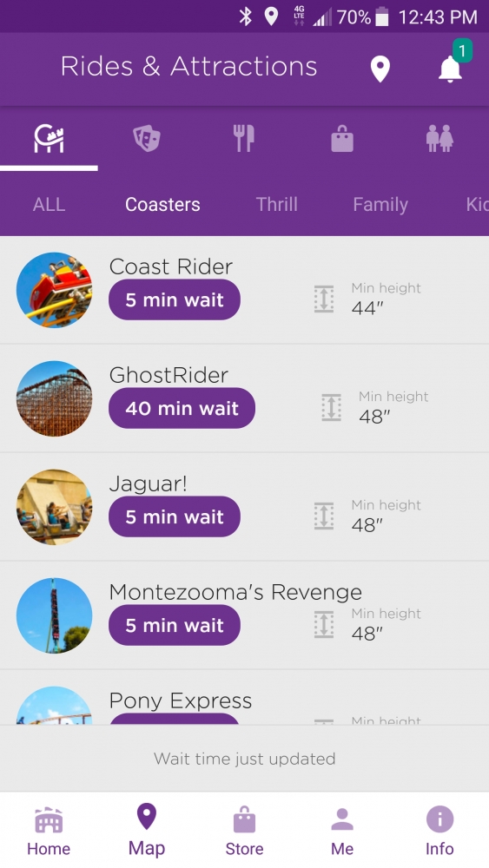Open the Pony Express list item
Image resolution: width=489 pixels, height=868 pixels.
point(244,698)
